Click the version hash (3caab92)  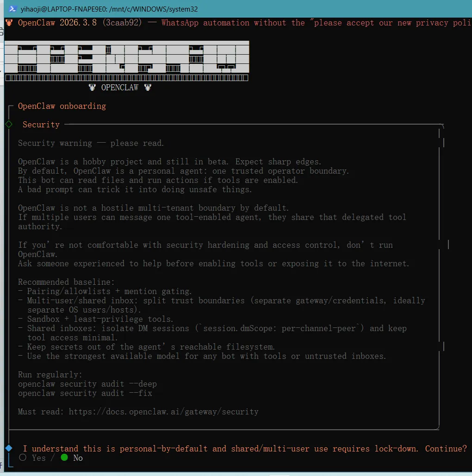(x=122, y=23)
